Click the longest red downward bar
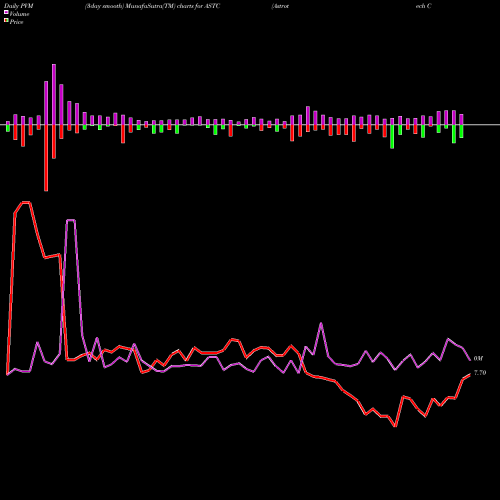 (x=46, y=158)
